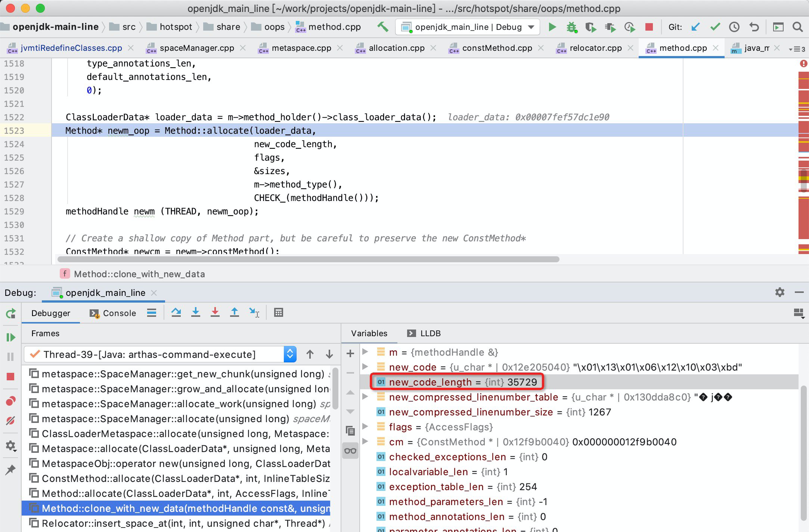Update project via Git blue arrow

click(x=695, y=27)
